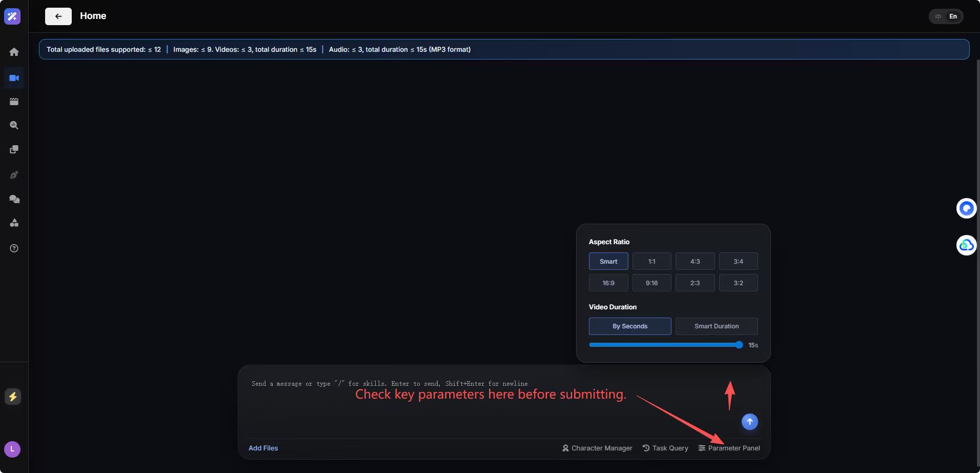Viewport: 980px width, 473px height.
Task: Open the purple user avatar L
Action: 12,449
